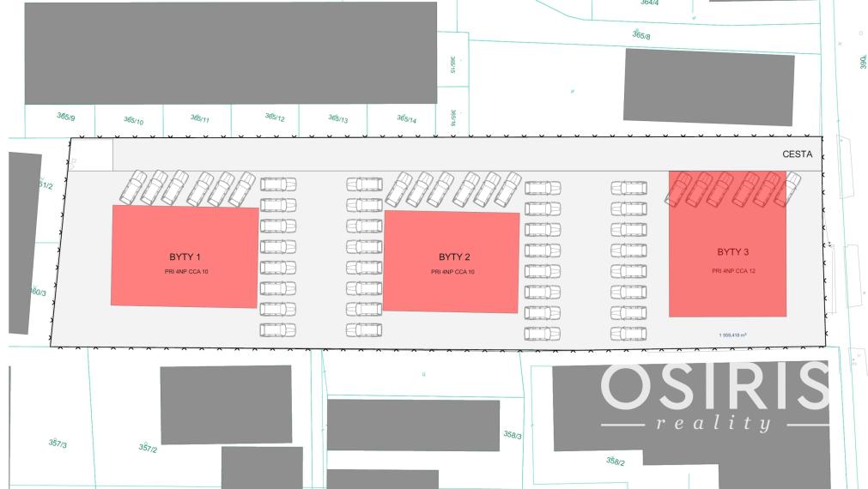Click parcel label 357/2
This screenshot has height=489, width=868.
(x=148, y=448)
